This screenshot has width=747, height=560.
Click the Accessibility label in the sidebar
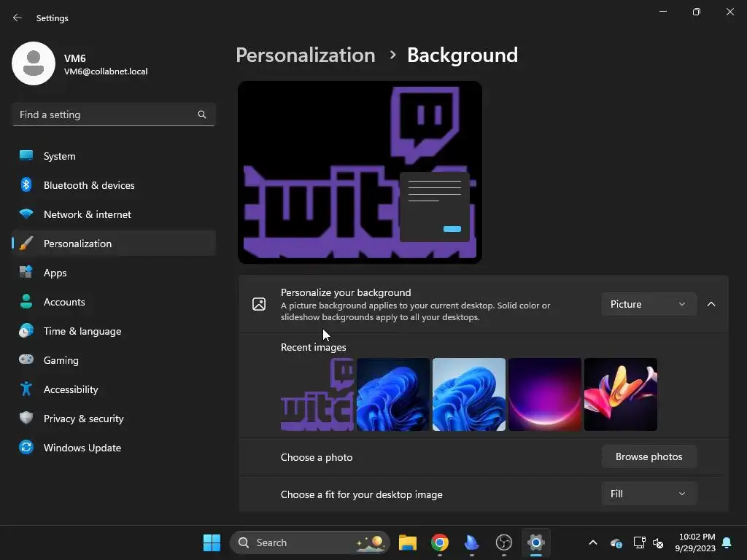71,389
